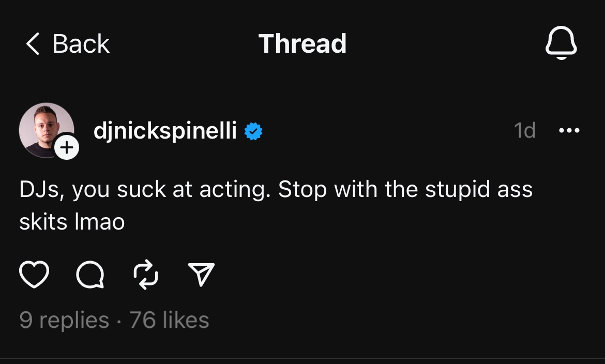Tap the Thread header title
The height and width of the screenshot is (364, 605).
click(303, 44)
